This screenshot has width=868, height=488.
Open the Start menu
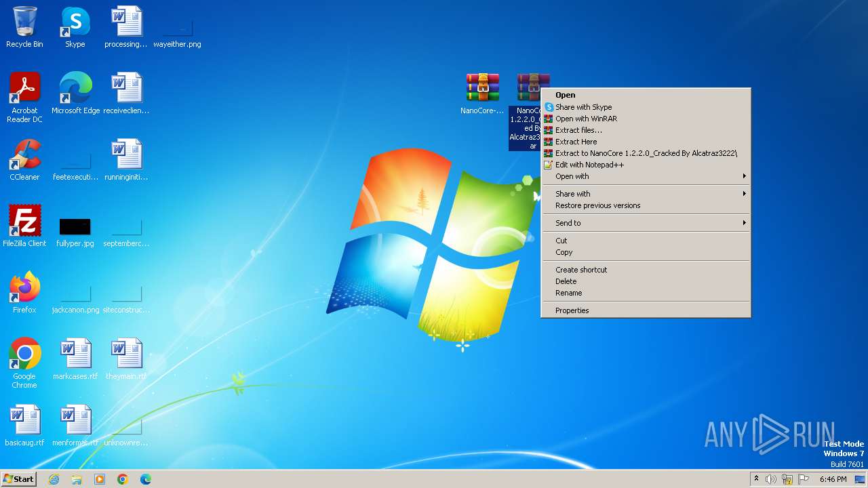[x=18, y=479]
